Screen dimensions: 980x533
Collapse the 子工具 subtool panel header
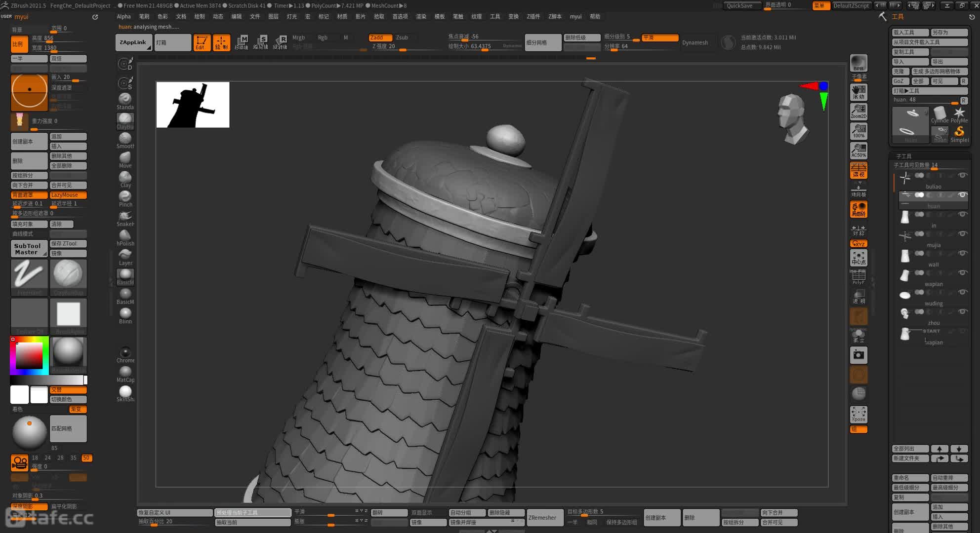coord(904,156)
